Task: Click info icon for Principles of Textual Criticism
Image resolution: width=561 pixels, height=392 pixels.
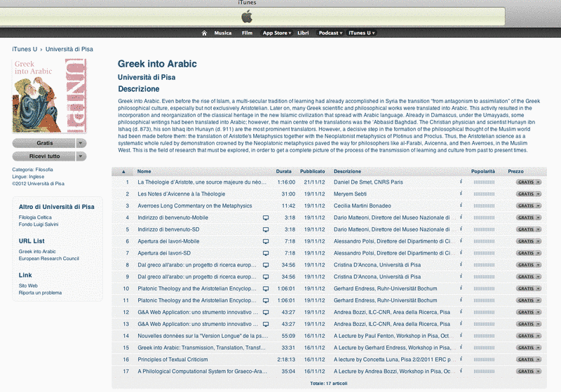Action: (x=461, y=359)
